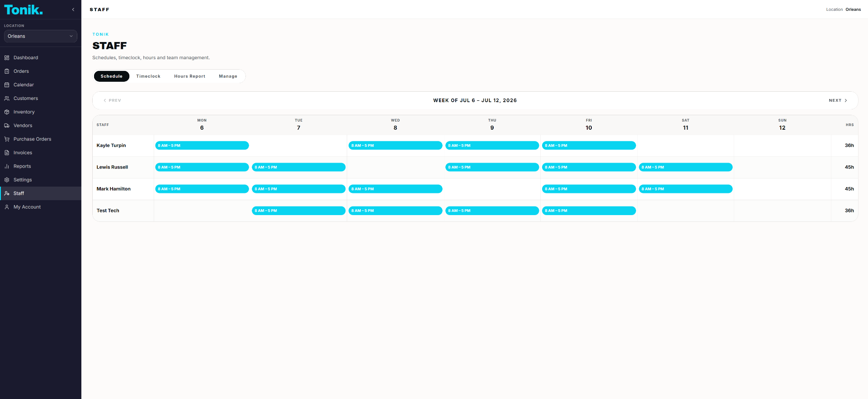The height and width of the screenshot is (399, 868).
Task: Select Lewis Russell's Saturday shift
Action: [686, 167]
